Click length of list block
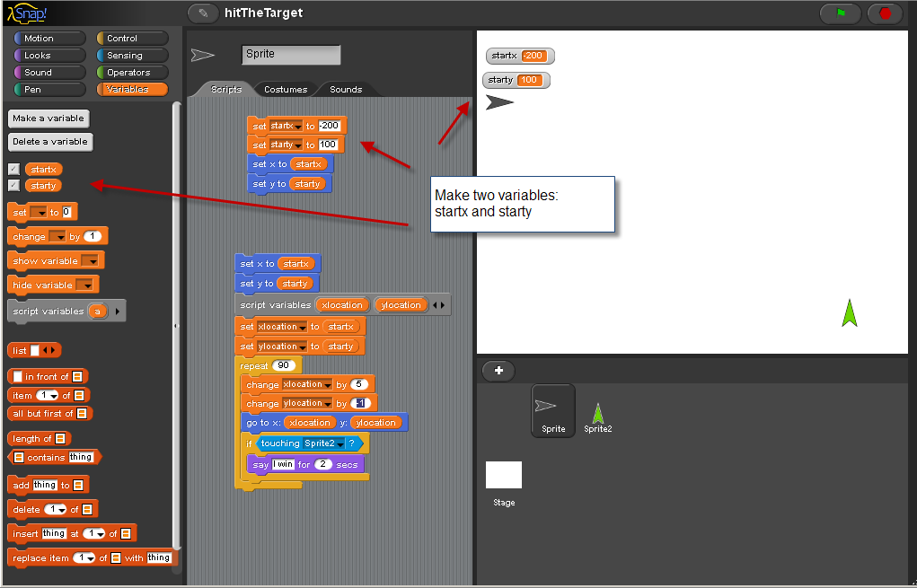 tap(40, 438)
